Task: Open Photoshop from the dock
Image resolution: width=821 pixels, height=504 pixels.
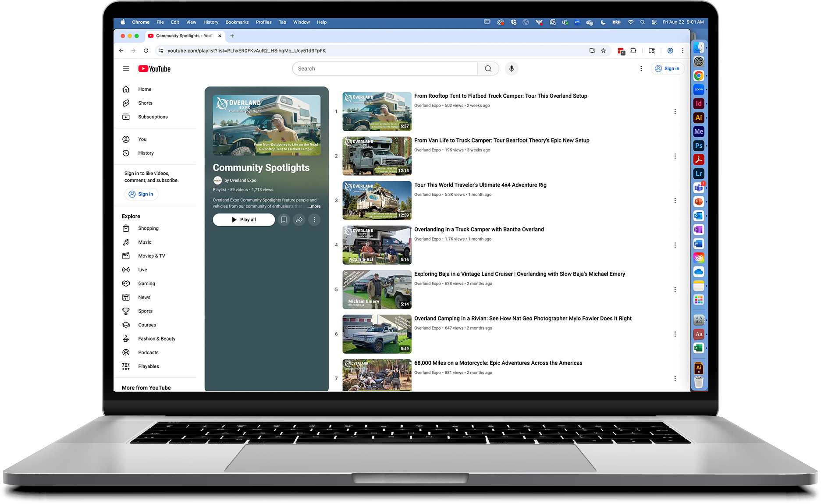Action: (698, 146)
